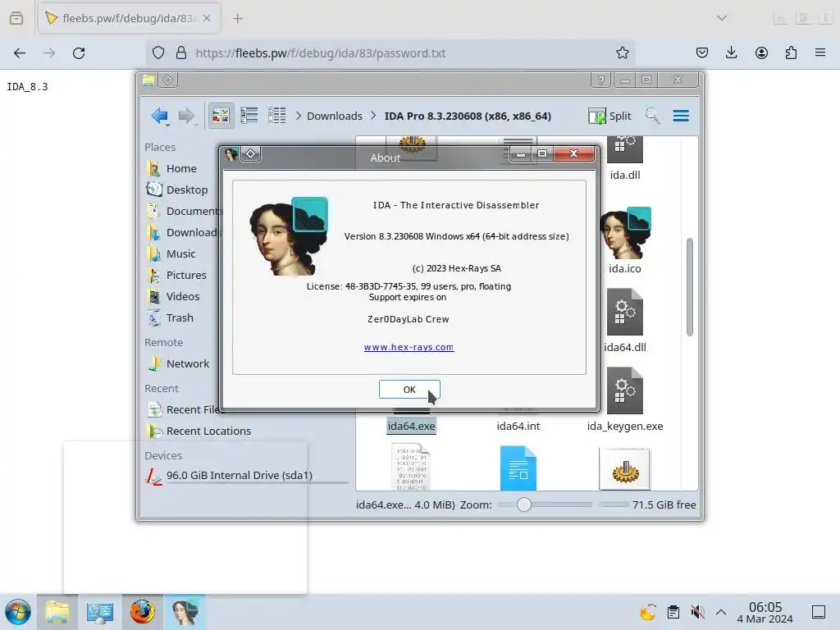Click the file manager help button

point(601,80)
